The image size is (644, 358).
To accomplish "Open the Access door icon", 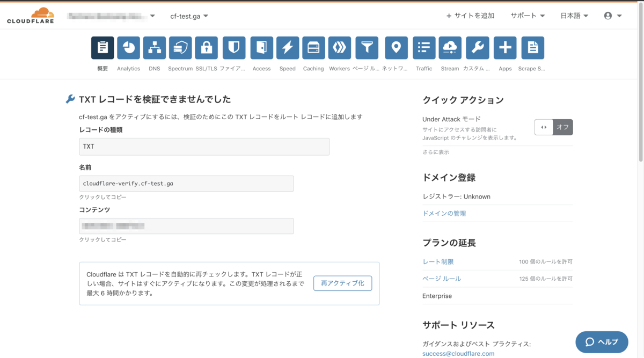I will tap(261, 48).
